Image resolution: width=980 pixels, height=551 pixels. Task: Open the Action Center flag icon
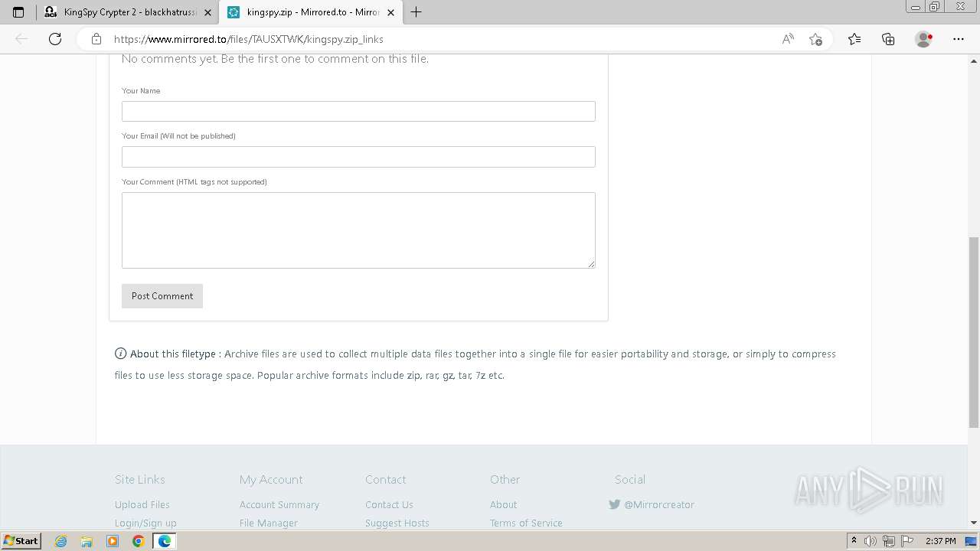pos(906,541)
